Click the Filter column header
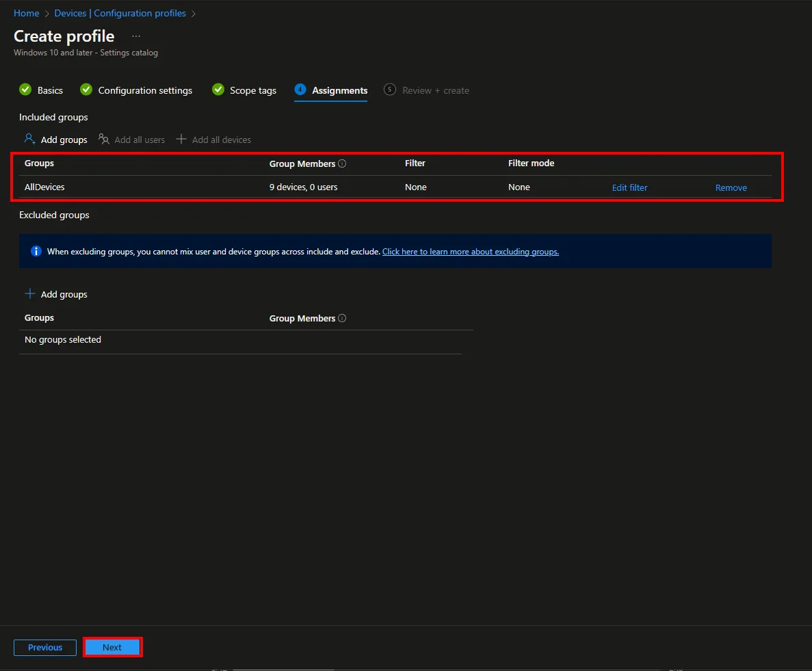The height and width of the screenshot is (671, 812). [415, 163]
